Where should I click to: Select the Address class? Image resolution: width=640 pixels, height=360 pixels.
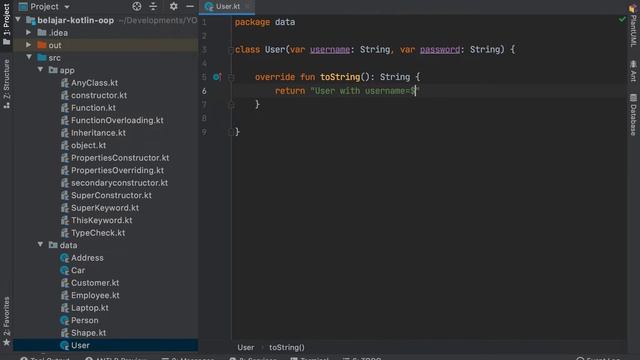coord(87,258)
